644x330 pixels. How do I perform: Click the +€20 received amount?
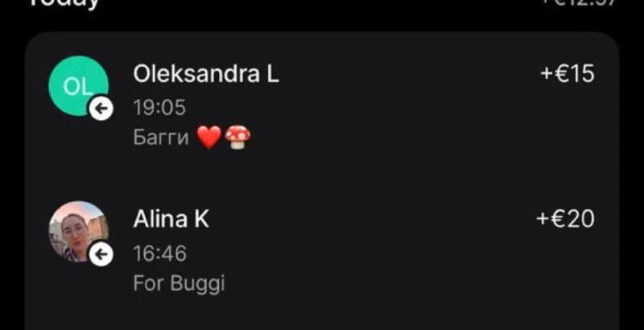pos(565,219)
